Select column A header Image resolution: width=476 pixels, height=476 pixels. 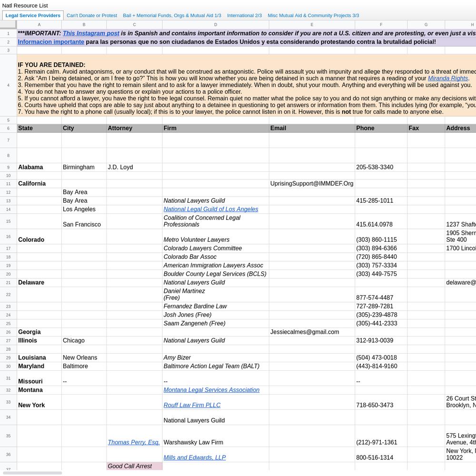[x=39, y=25]
